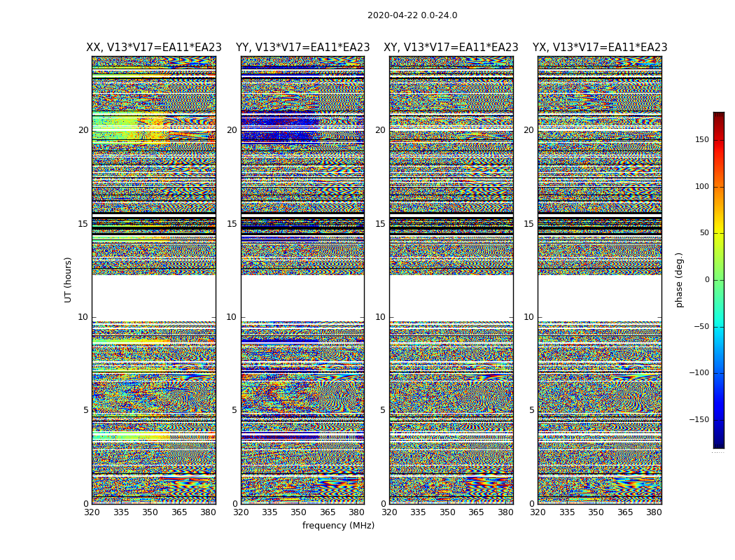The width and height of the screenshot is (735, 560).
Task: Click the phase (deg.) colorbar label
Action: [x=679, y=280]
